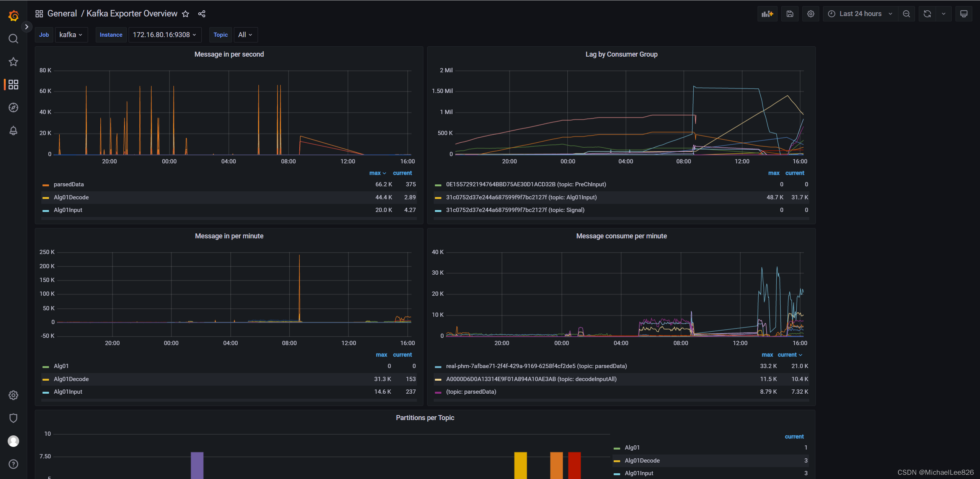Image resolution: width=980 pixels, height=479 pixels.
Task: Open Lag by Consumer Group panel menu
Action: 621,54
